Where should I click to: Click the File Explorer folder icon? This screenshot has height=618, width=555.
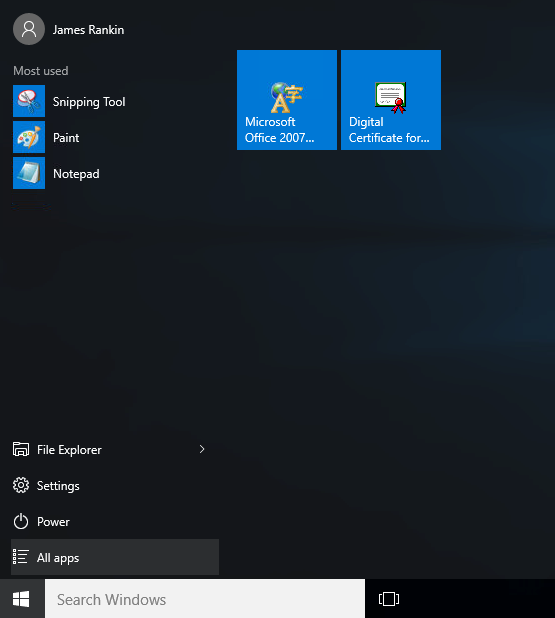(x=20, y=449)
